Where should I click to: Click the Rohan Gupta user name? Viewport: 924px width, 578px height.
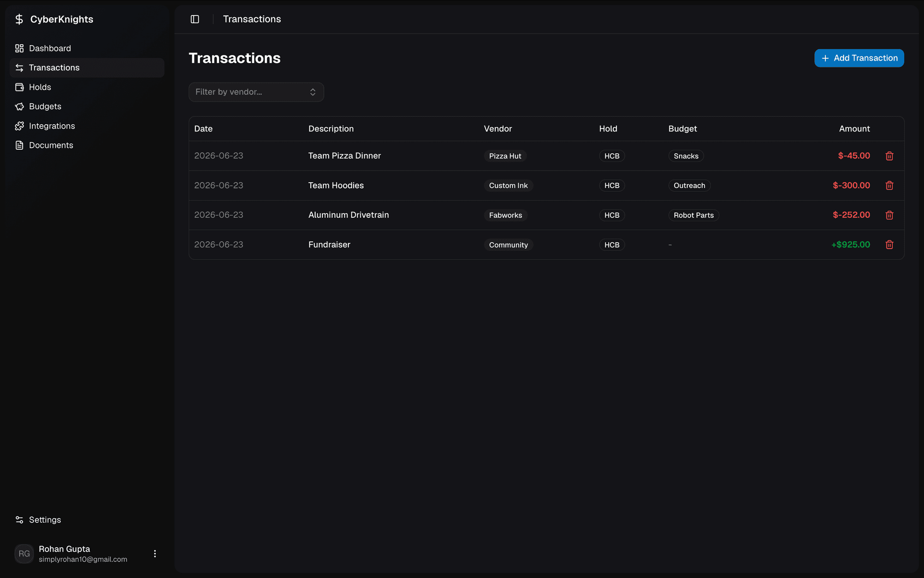click(x=64, y=549)
